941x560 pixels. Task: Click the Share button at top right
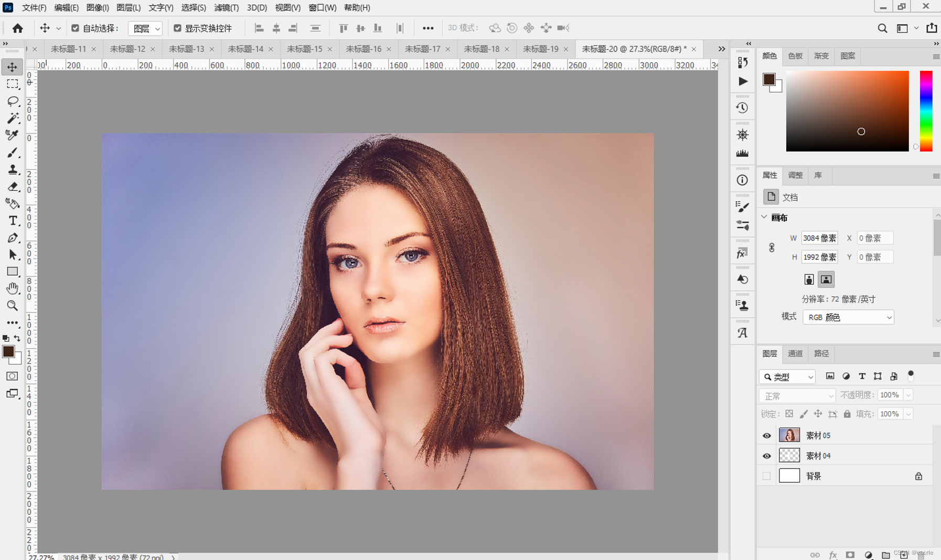932,28
